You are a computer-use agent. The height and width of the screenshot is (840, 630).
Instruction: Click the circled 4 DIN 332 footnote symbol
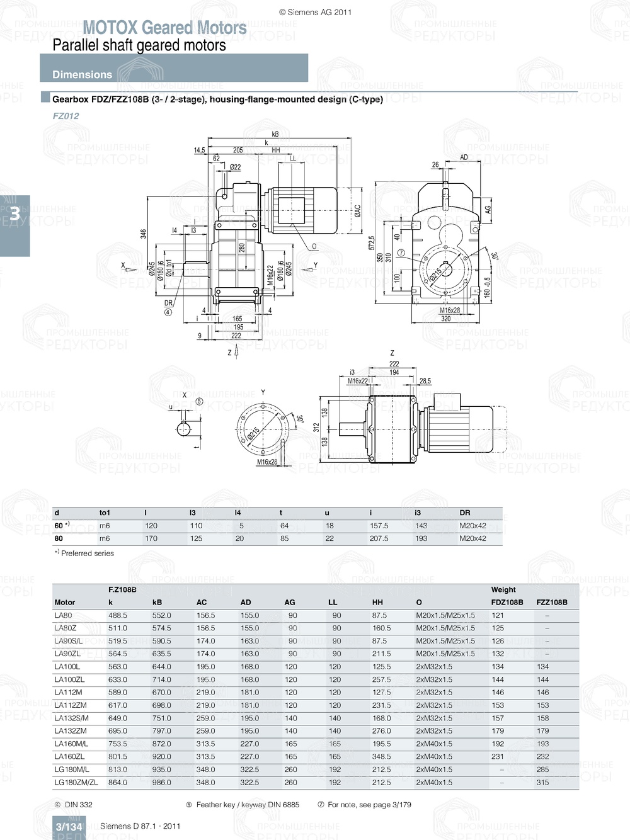click(57, 803)
